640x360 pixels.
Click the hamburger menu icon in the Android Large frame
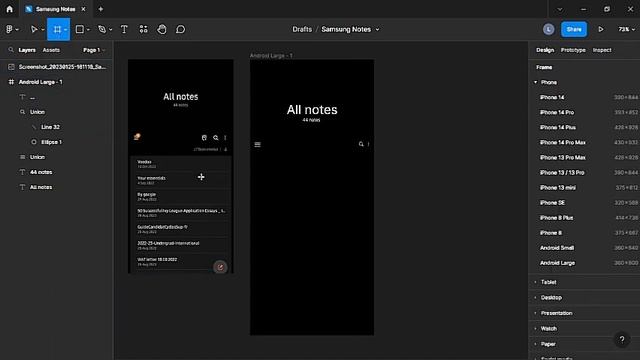[258, 144]
